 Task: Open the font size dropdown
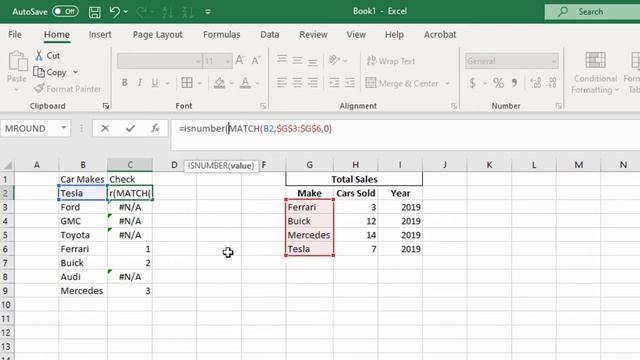point(228,61)
